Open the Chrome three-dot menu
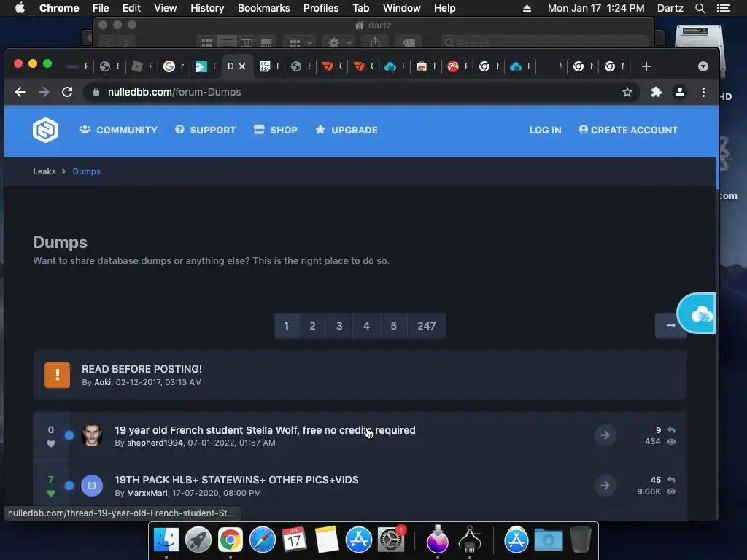The height and width of the screenshot is (560, 747). [x=703, y=92]
